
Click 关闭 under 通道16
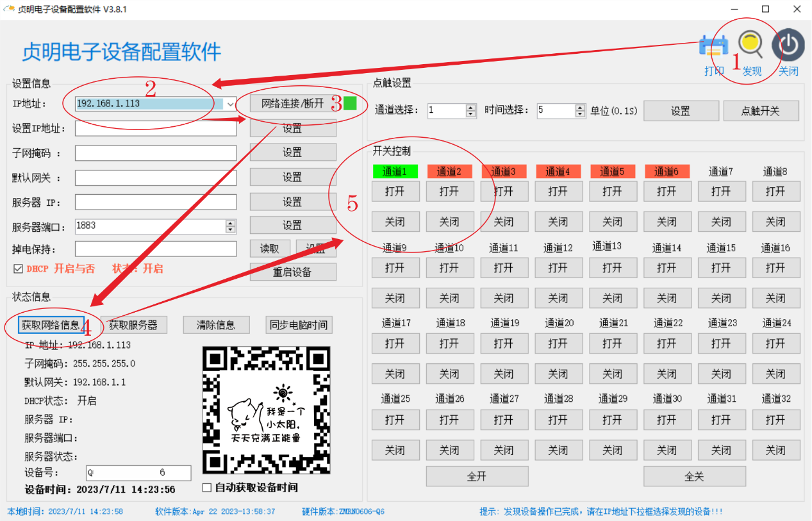coord(776,298)
